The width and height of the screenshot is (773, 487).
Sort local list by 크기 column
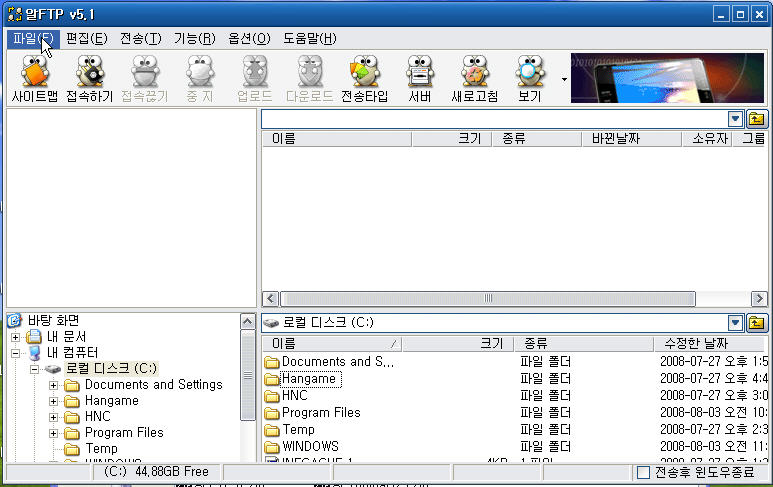click(457, 344)
